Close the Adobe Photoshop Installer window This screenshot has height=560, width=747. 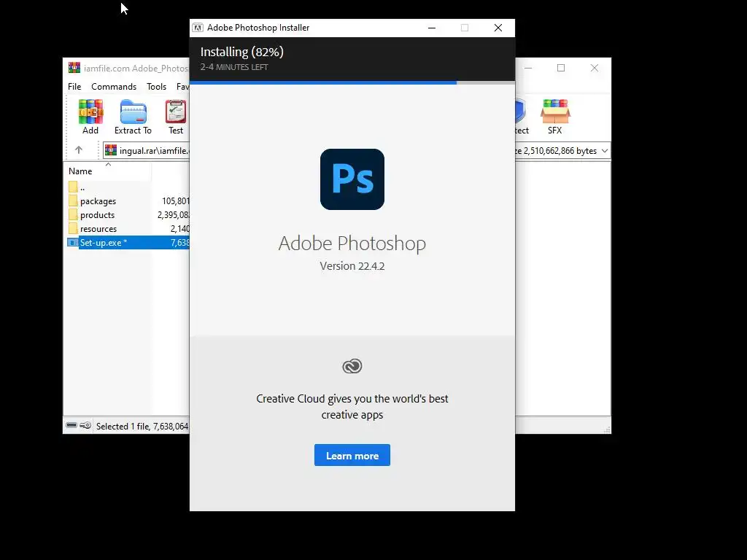[498, 28]
